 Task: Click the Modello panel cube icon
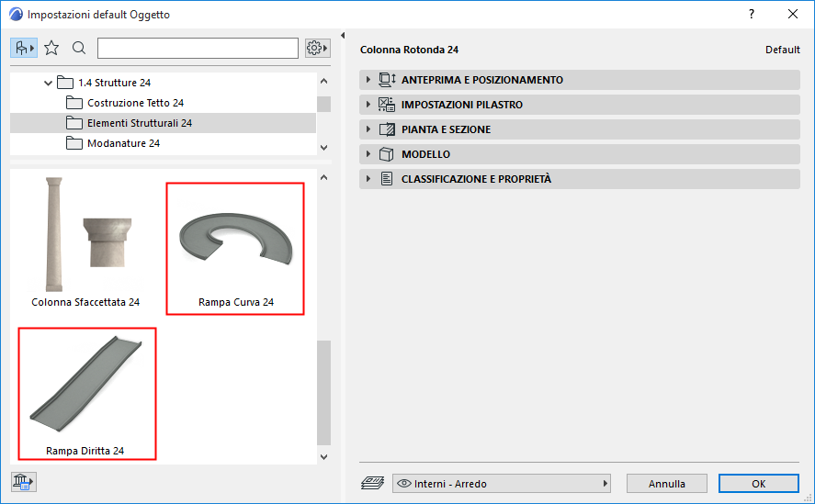(387, 154)
